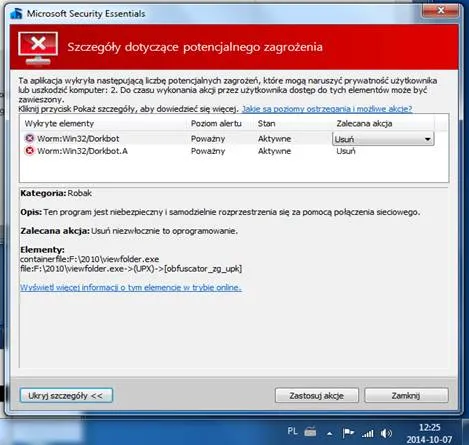Click the keyboard icon in the taskbar
Viewport: 469px width, 445px height.
click(x=310, y=432)
